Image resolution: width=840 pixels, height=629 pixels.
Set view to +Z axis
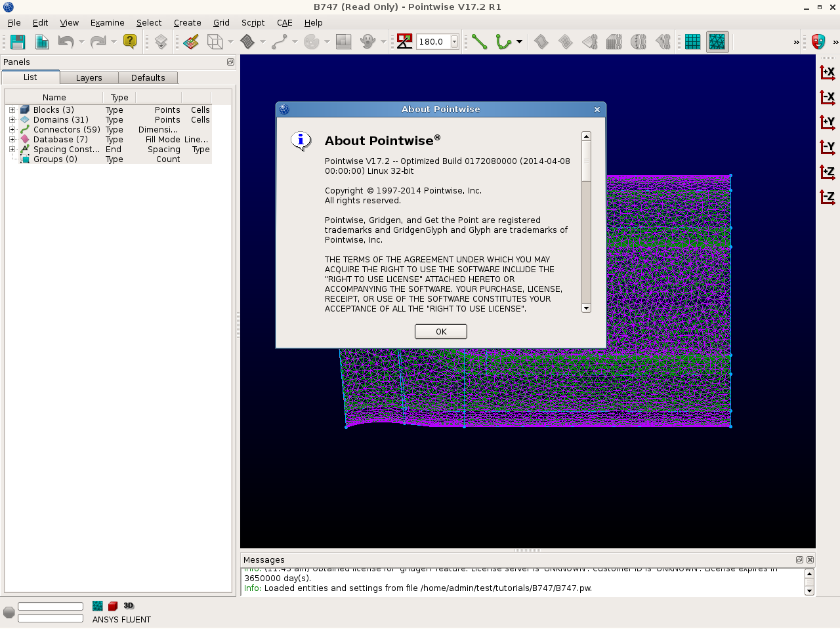tap(828, 172)
